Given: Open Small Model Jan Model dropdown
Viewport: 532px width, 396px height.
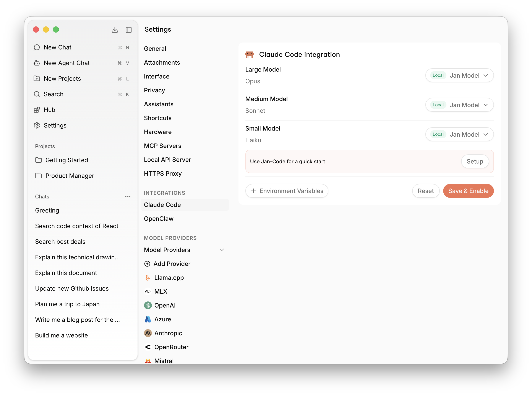Looking at the screenshot, I should [459, 134].
